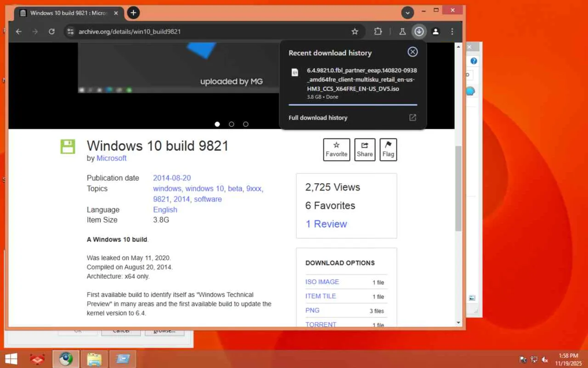The image size is (588, 368).
Task: Open Action Center flag tray icon
Action: [523, 359]
